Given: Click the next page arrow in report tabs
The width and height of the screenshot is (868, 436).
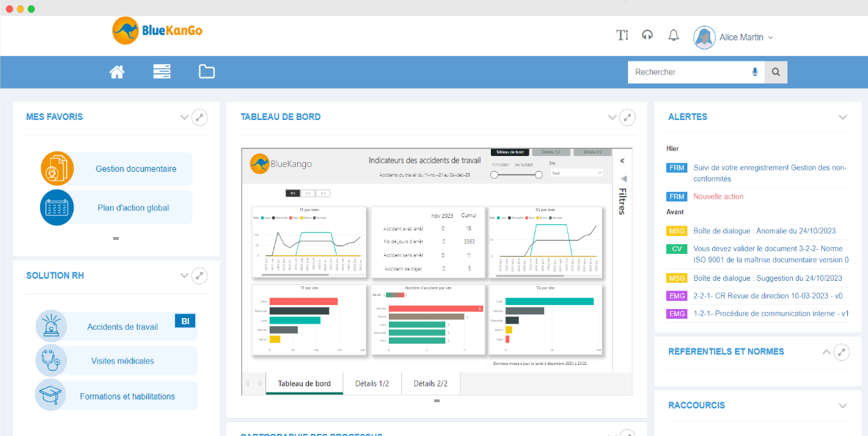Looking at the screenshot, I should tap(260, 384).
